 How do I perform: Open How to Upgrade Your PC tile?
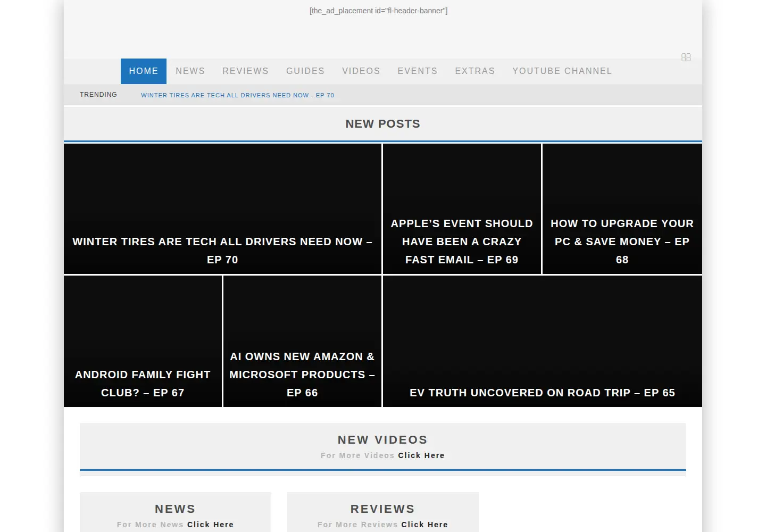(x=622, y=209)
